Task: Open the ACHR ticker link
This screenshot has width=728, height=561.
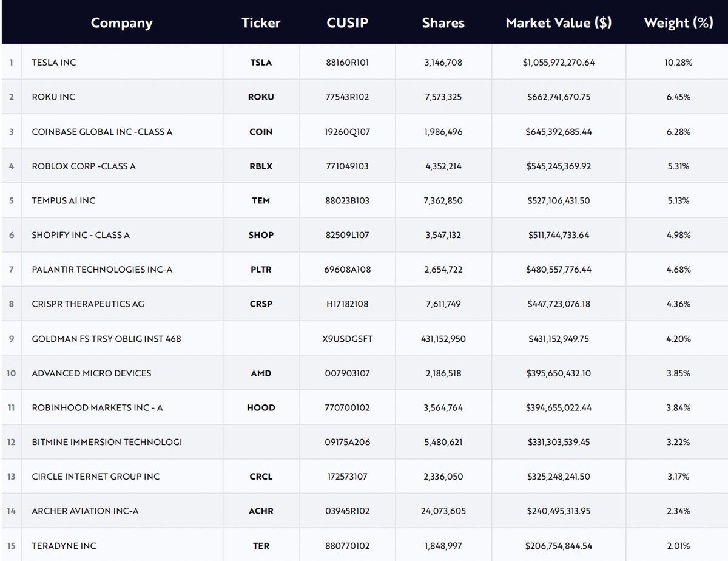Action: [261, 511]
